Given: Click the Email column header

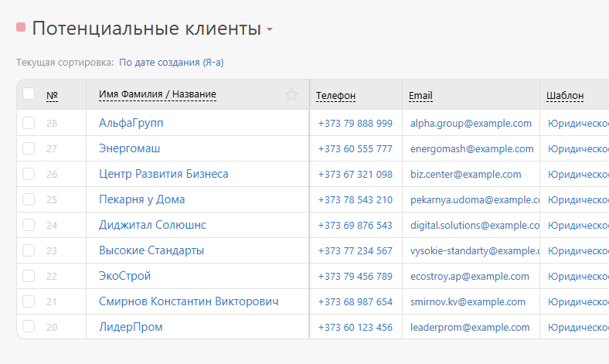Looking at the screenshot, I should (420, 96).
